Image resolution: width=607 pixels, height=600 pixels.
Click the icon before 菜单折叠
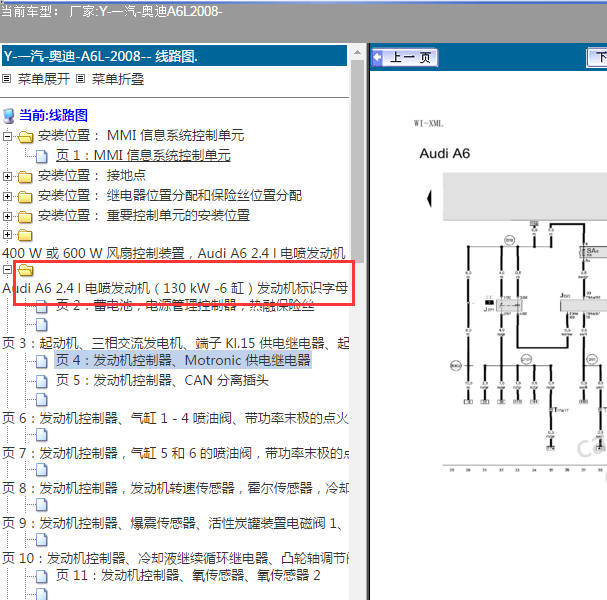click(x=81, y=79)
